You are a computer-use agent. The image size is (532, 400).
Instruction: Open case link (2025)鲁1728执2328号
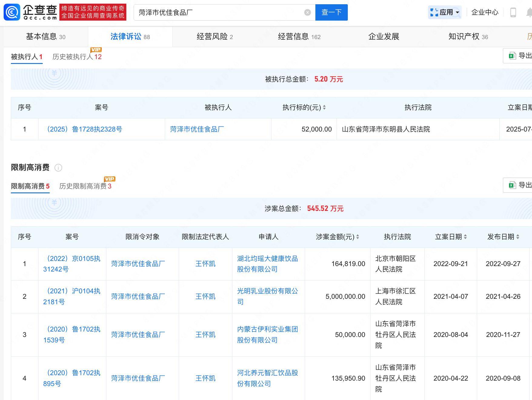click(84, 129)
